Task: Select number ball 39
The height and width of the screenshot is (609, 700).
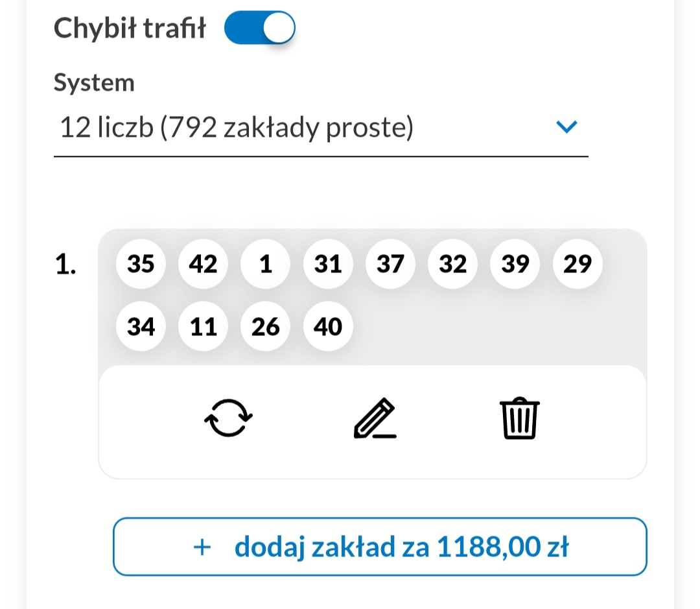Action: 515,265
